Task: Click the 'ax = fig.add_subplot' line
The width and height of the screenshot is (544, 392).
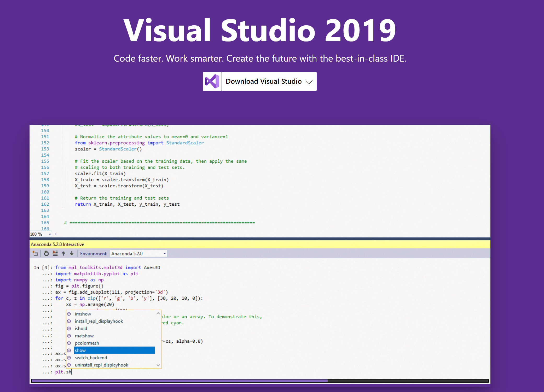Action: (x=112, y=292)
